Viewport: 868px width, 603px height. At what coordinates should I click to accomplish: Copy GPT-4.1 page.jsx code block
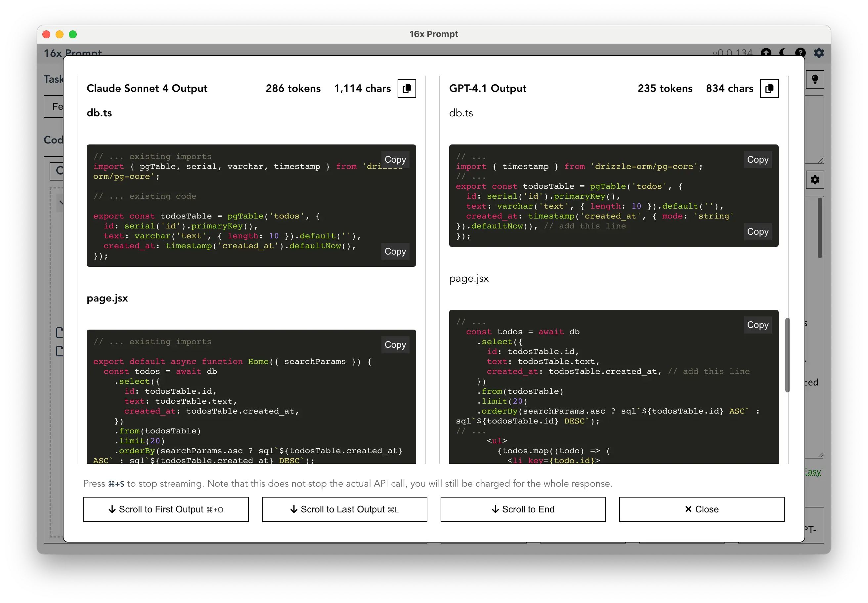tap(758, 325)
